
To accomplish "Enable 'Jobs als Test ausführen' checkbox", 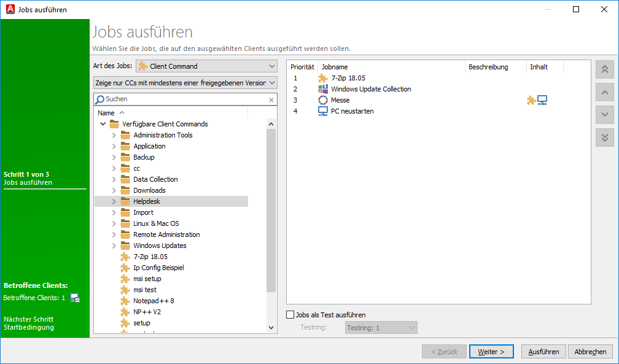I will click(x=290, y=315).
